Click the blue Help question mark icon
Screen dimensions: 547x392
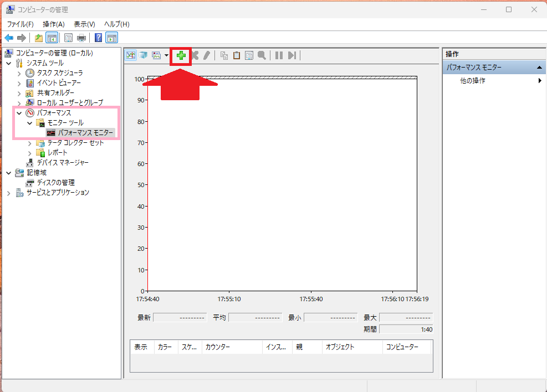click(x=98, y=38)
